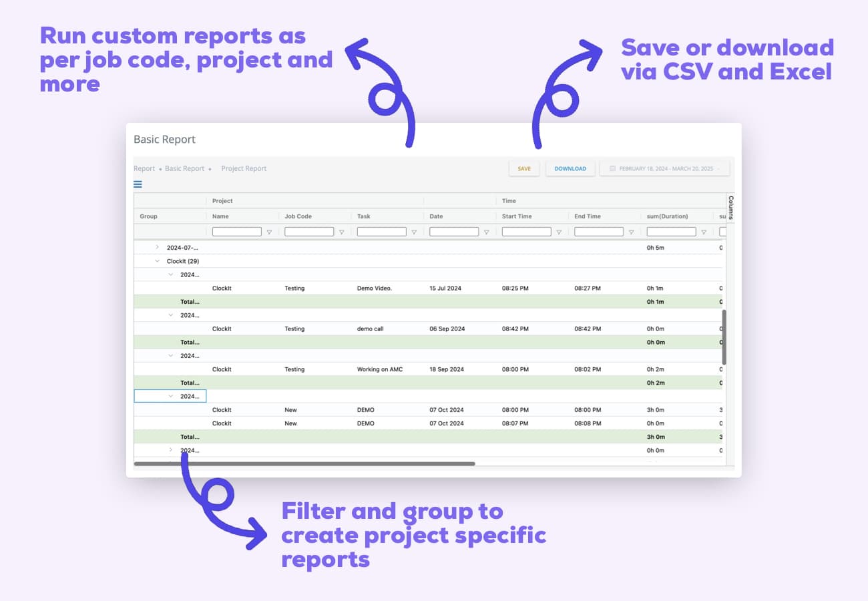Collapse the 2024... group above the demo call row
The image size is (868, 601).
[171, 315]
